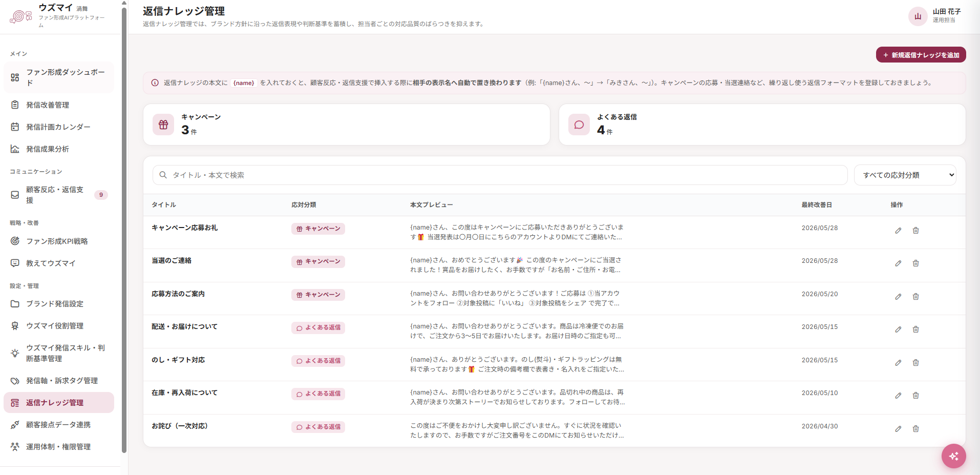Click the 最終改善日 column header
Screen dimensions: 980x475
817,205
